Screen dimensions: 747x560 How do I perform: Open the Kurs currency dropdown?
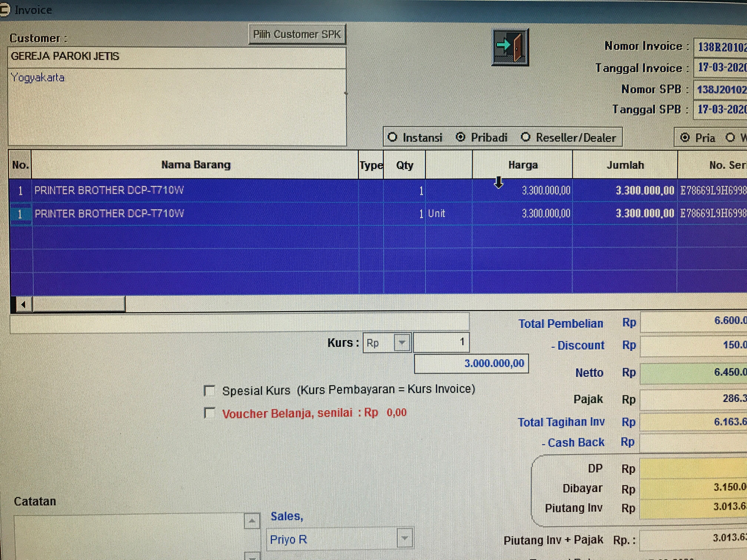[x=401, y=343]
